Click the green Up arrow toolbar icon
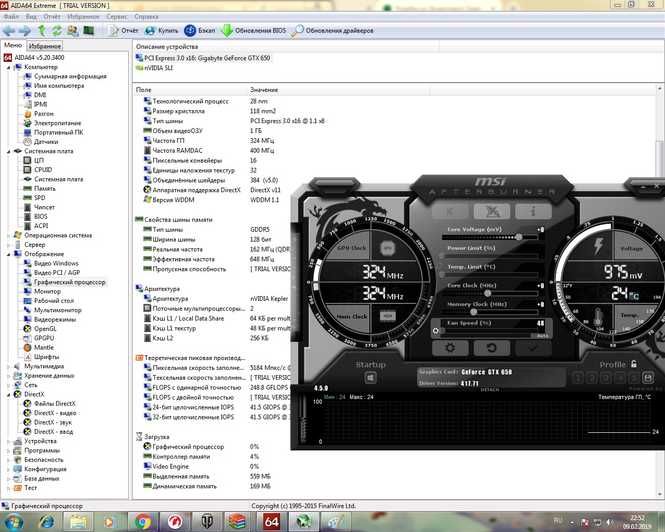 42,31
